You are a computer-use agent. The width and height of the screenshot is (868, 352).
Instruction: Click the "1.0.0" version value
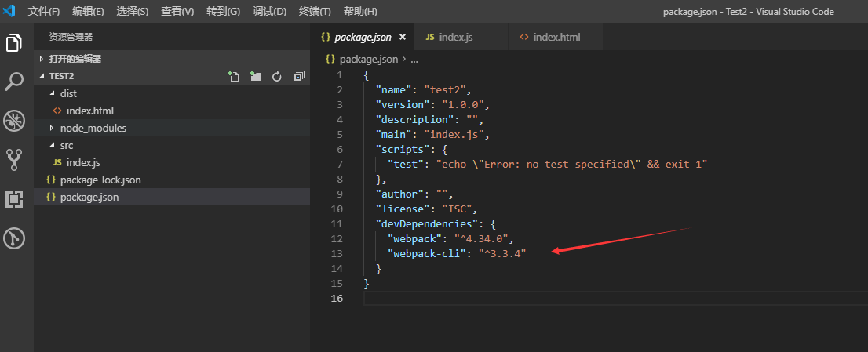[464, 104]
